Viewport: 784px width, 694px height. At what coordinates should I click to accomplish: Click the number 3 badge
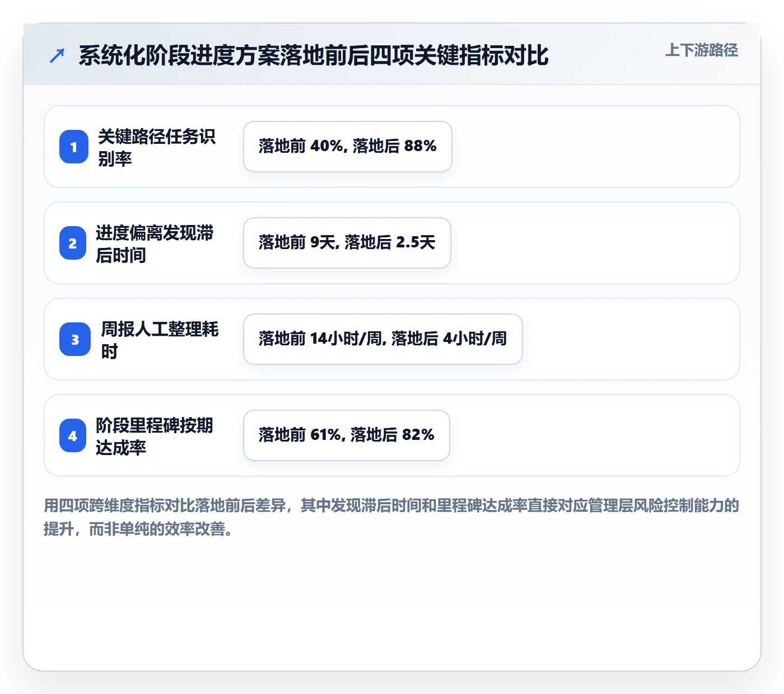click(x=75, y=339)
